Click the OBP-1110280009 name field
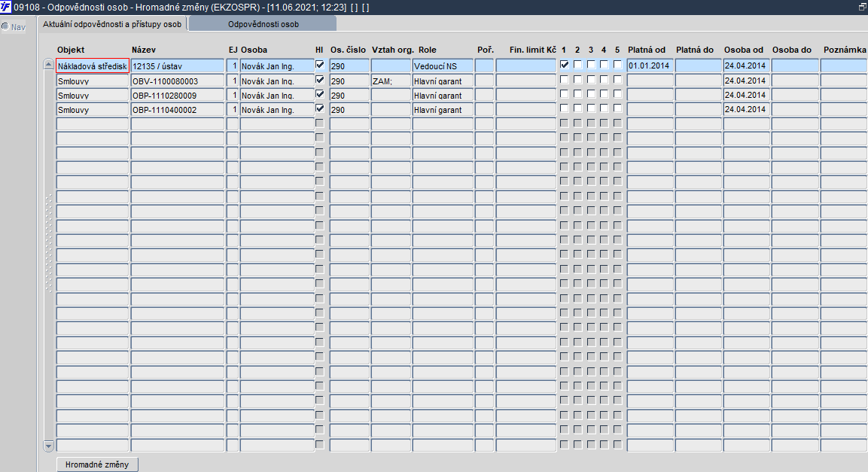 click(x=178, y=95)
